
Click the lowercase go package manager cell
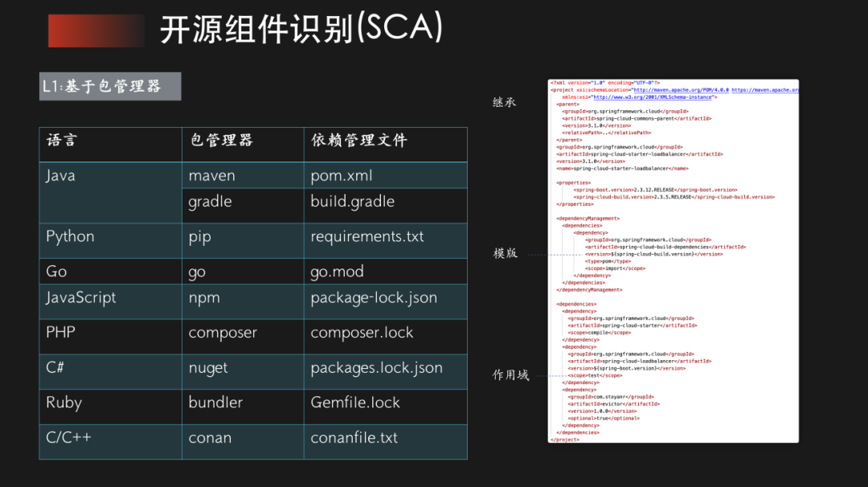click(243, 271)
